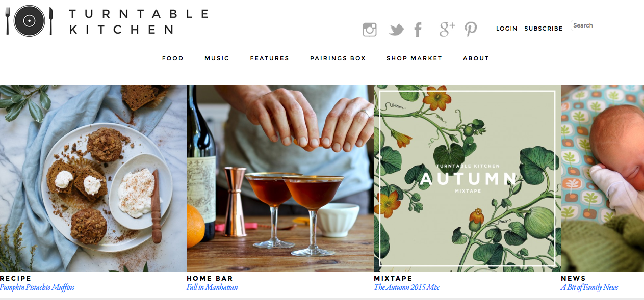Open the Fall in Manhattan link

click(x=212, y=287)
